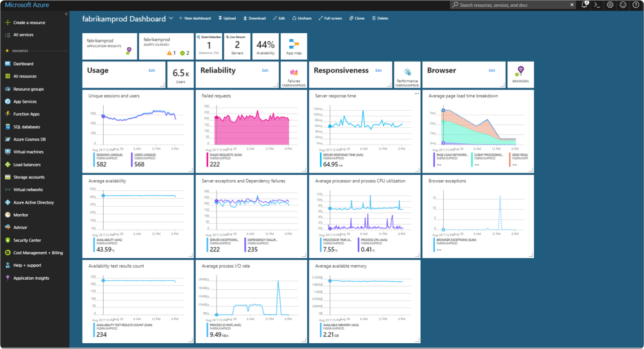644x349 pixels.
Task: Launch Cloud Shell from the top bar
Action: pos(597,5)
